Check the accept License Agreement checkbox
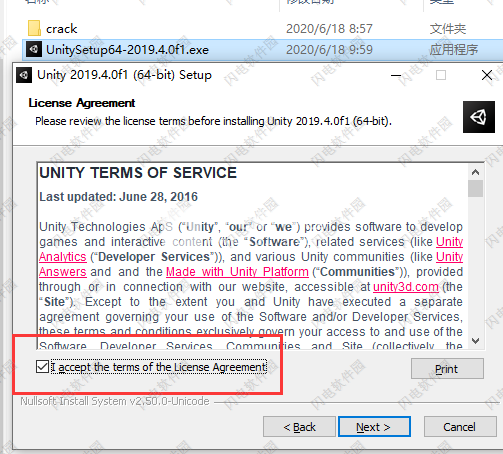The image size is (503, 454). (x=42, y=367)
